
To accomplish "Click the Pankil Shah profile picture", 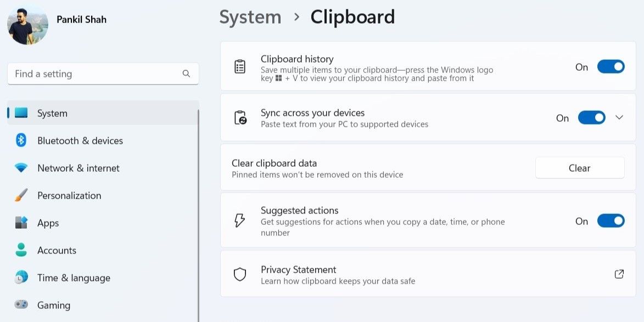I will [x=27, y=25].
